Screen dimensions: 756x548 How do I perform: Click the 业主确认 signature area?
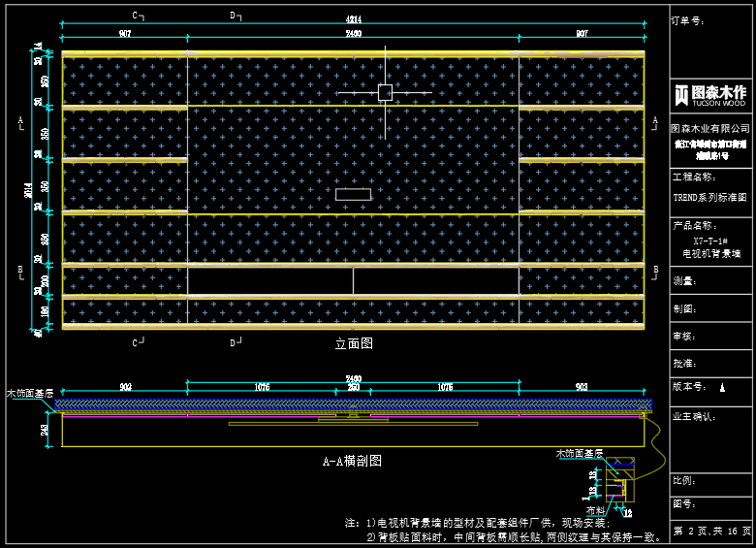coord(711,441)
